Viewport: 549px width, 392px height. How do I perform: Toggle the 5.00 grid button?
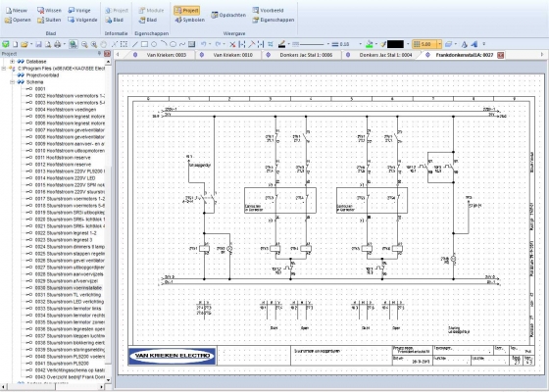(424, 44)
